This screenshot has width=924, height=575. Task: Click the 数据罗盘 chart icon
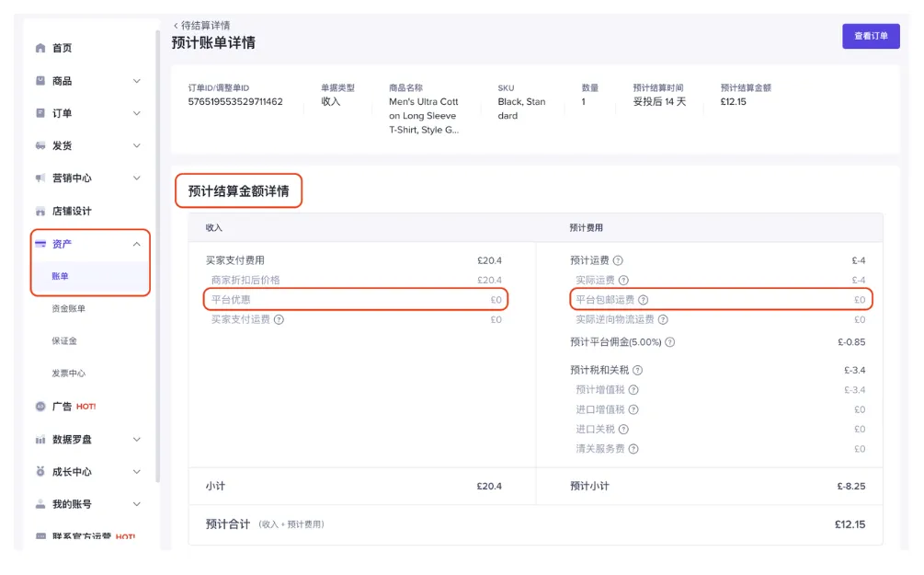40,440
